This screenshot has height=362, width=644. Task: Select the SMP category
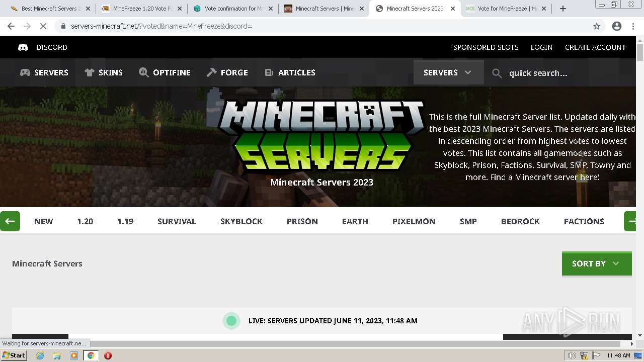(x=468, y=221)
